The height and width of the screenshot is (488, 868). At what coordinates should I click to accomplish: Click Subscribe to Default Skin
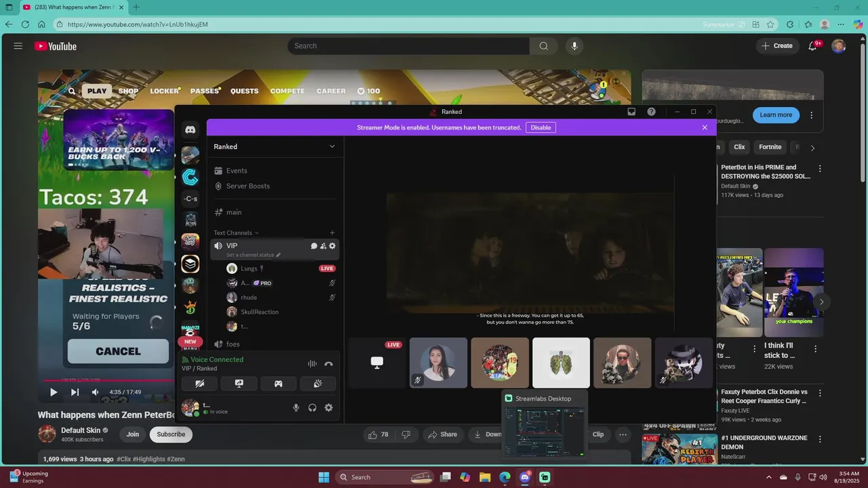[x=171, y=434]
